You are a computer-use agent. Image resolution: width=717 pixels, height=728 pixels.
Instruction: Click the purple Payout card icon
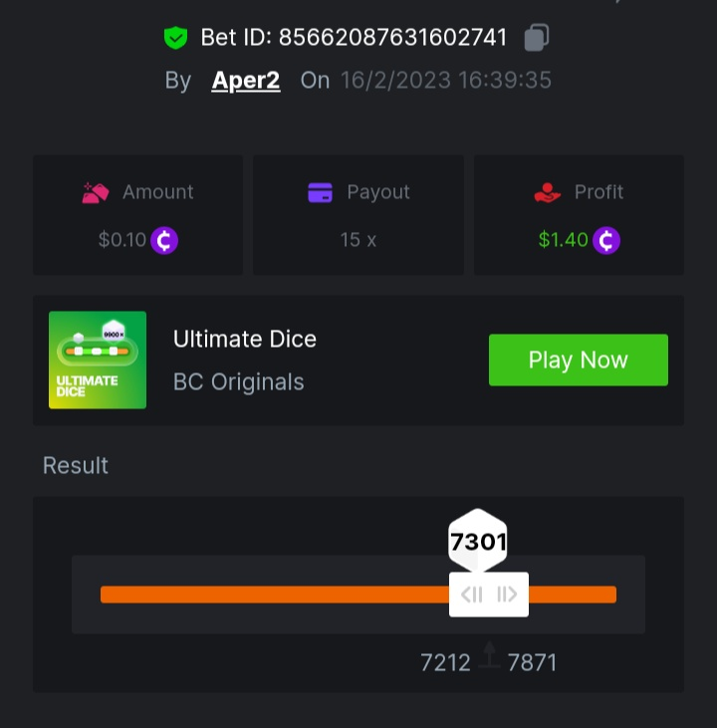320,192
